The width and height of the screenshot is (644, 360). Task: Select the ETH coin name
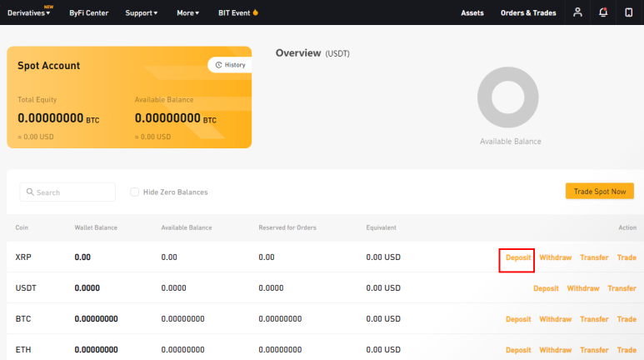tap(23, 350)
